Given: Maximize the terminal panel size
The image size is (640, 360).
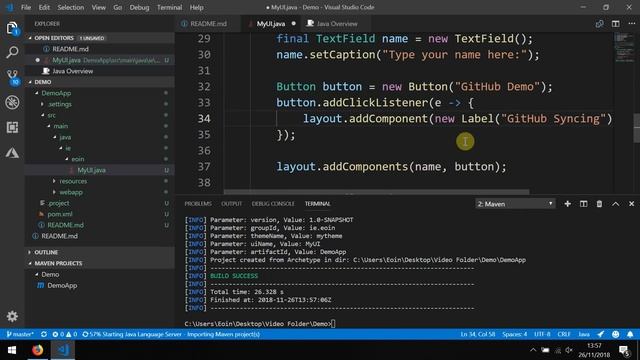Looking at the screenshot, I should point(616,204).
